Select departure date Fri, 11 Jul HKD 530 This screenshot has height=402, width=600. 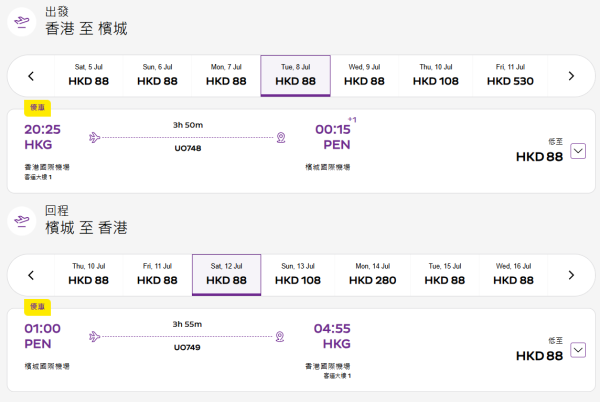click(510, 75)
